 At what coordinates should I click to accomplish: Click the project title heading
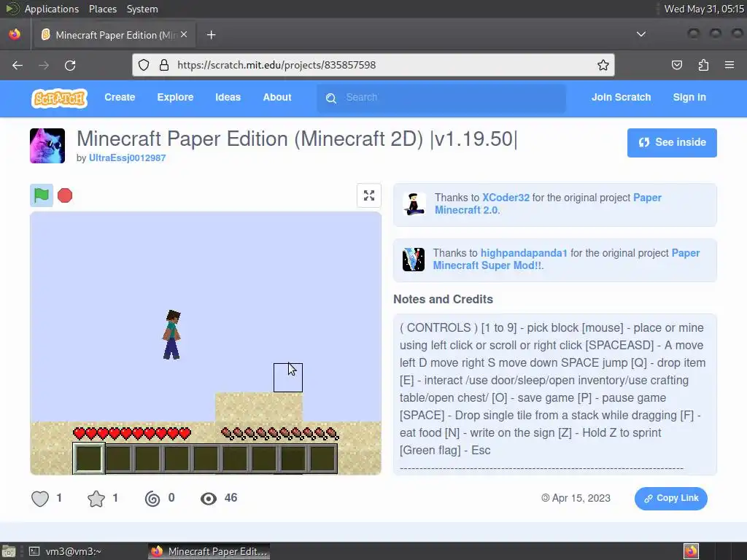tap(297, 139)
